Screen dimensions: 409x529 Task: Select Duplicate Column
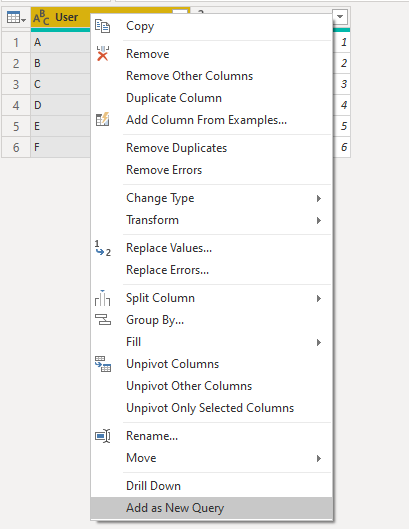(211, 98)
